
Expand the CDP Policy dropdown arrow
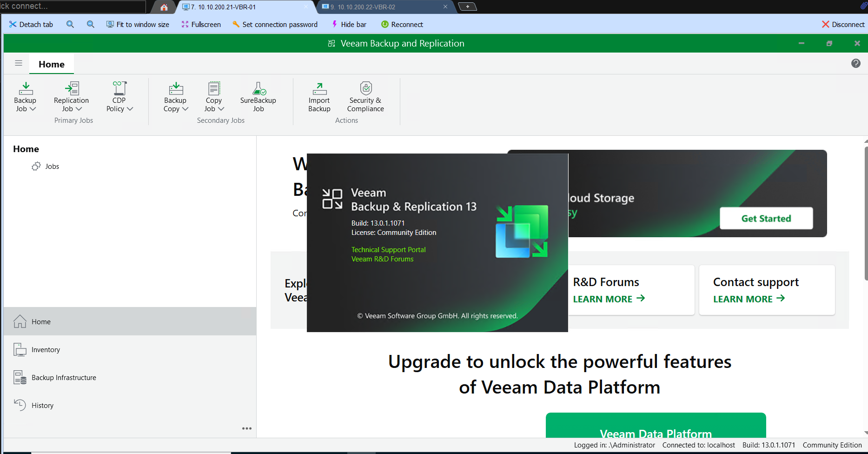point(130,109)
